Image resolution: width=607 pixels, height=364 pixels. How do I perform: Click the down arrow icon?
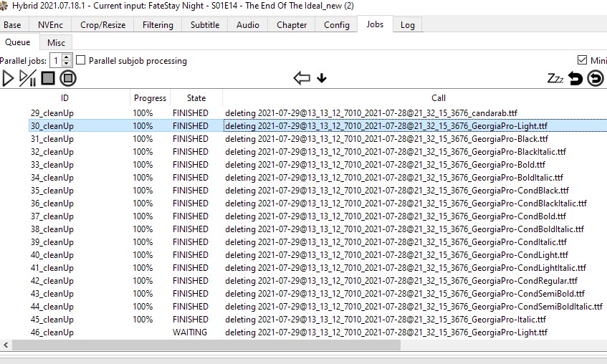[322, 78]
